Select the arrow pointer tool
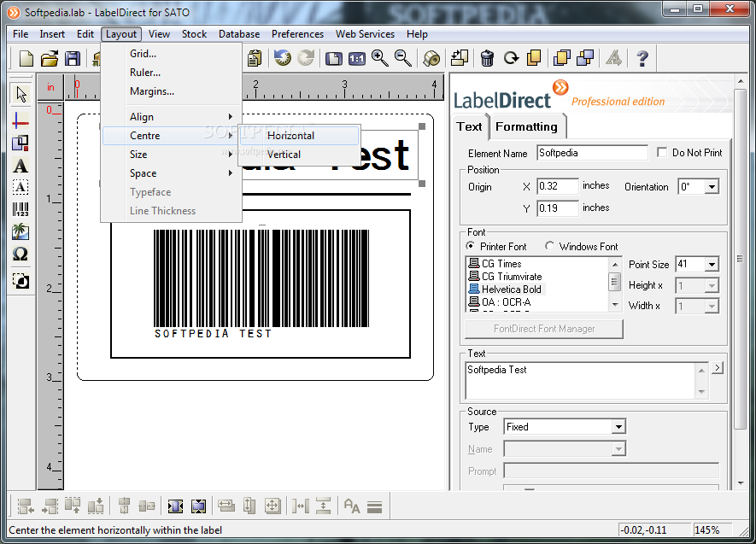Viewport: 756px width, 544px height. (21, 94)
